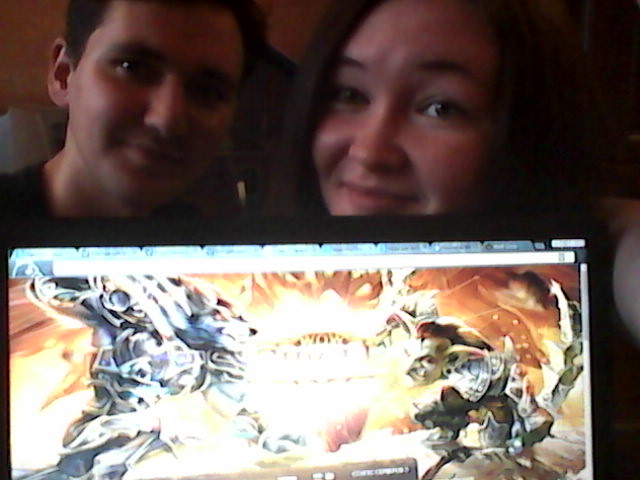Open the seventh browser tab
This screenshot has width=640, height=480.
pyautogui.click(x=403, y=248)
